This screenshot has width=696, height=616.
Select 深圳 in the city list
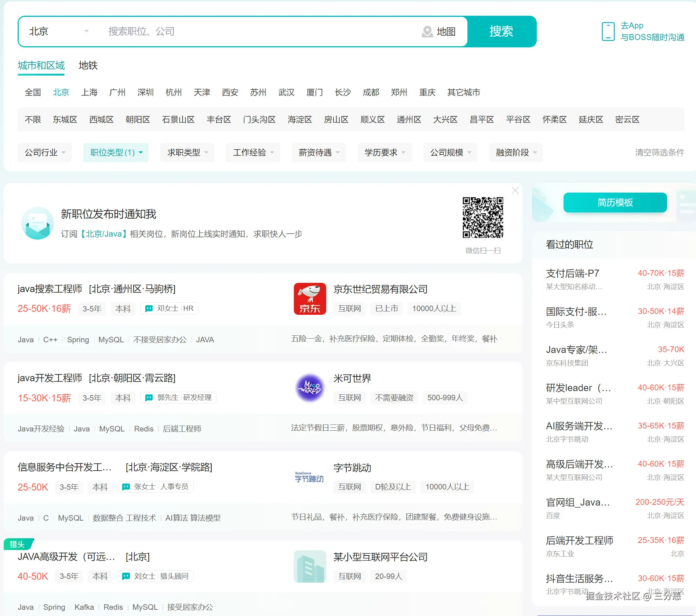point(146,92)
